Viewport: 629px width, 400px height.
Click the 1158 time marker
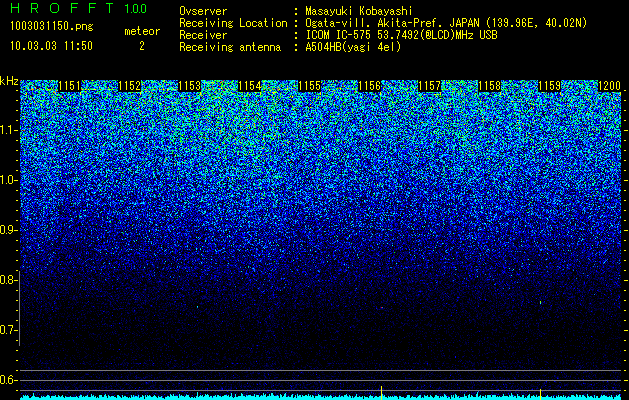coord(490,86)
